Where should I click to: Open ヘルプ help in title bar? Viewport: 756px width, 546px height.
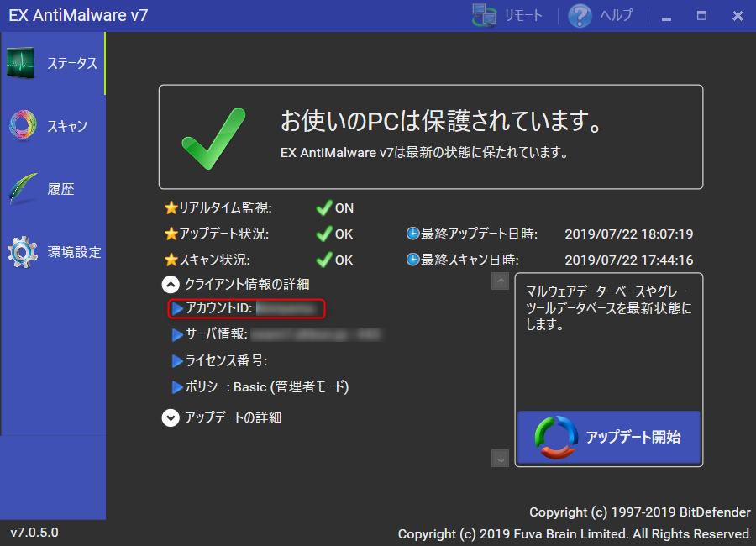[617, 15]
